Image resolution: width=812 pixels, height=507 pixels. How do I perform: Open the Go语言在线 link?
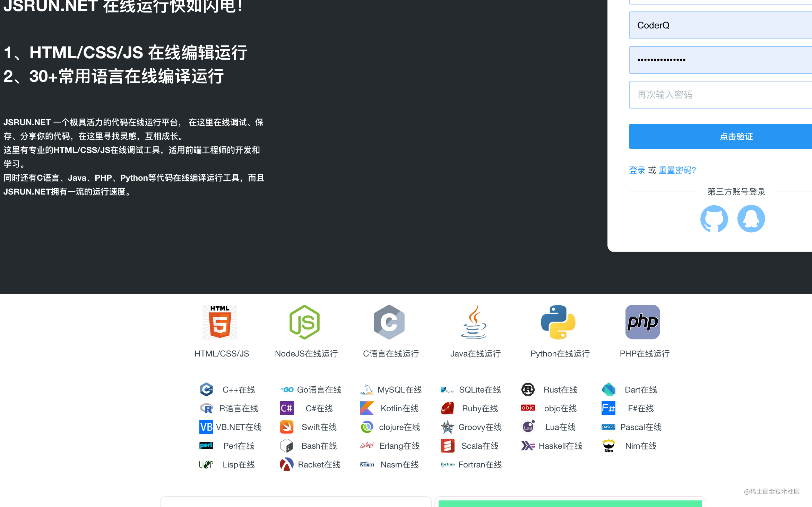[319, 390]
